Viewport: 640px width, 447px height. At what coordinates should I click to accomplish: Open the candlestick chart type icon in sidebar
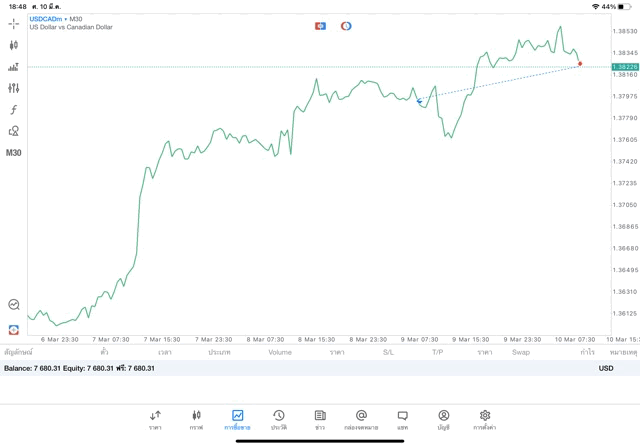[x=13, y=45]
